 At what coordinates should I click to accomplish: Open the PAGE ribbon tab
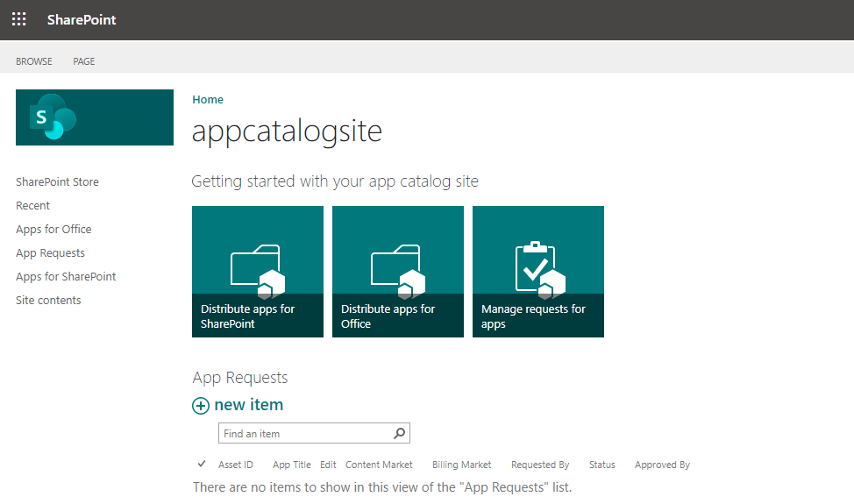pyautogui.click(x=84, y=61)
